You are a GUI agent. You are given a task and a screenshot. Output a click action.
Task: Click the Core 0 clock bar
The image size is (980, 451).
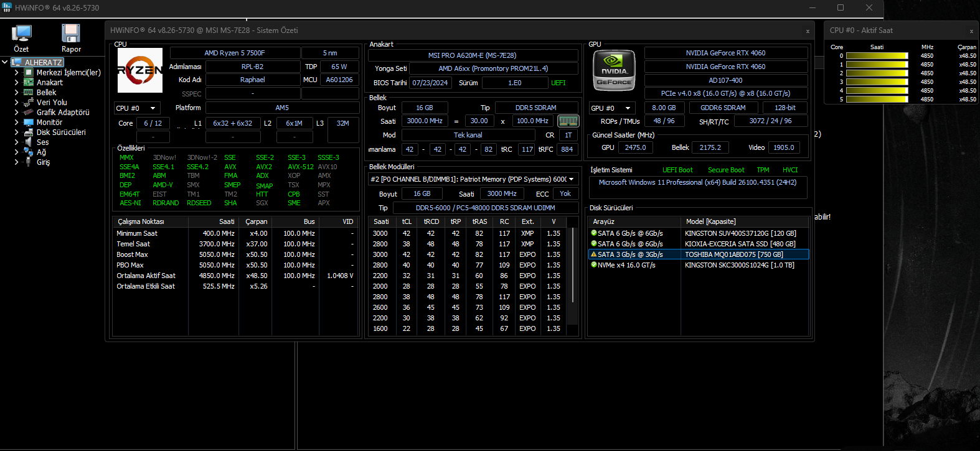coord(877,56)
